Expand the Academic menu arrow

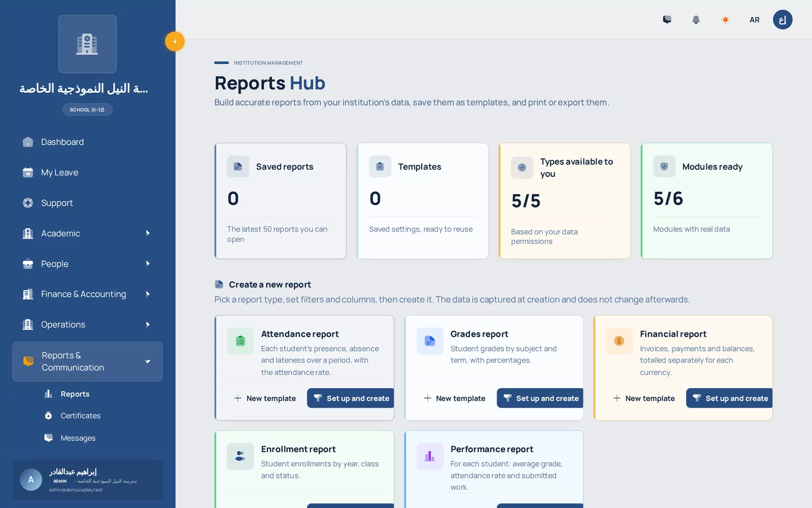click(148, 233)
